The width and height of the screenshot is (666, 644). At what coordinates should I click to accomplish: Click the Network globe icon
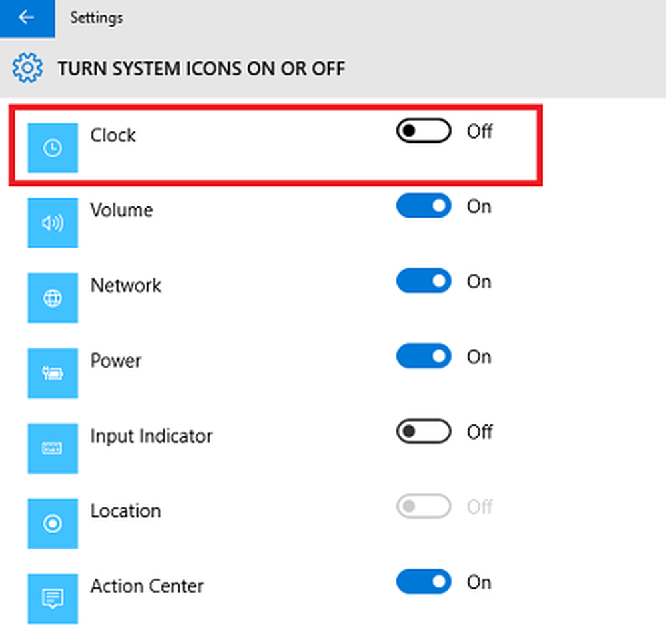coord(52,298)
